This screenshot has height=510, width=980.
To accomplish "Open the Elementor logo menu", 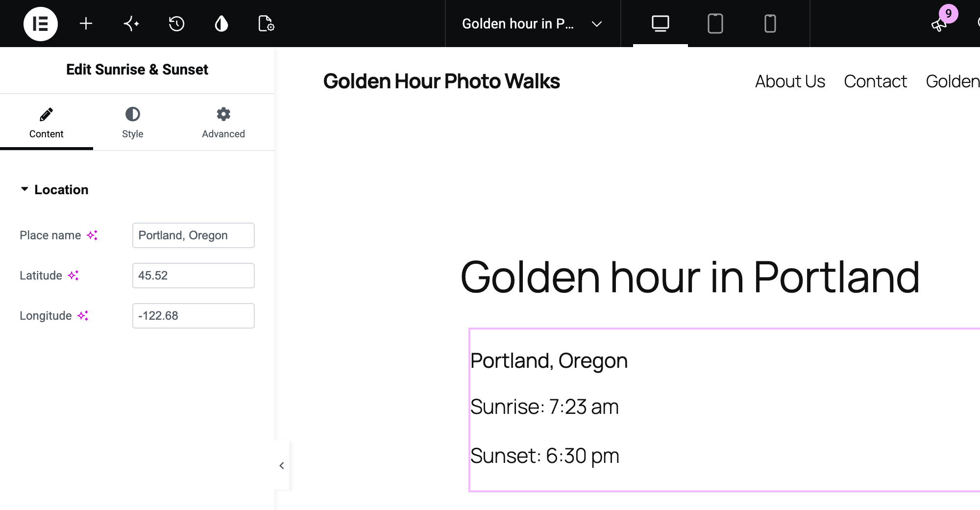I will 41,24.
